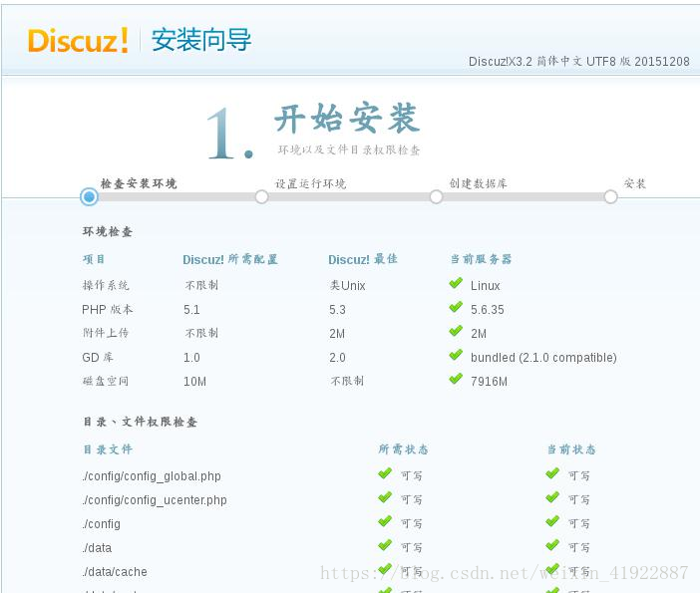This screenshot has width=700, height=593.
Task: Click the Discuz! 最佳 column header
Action: pyautogui.click(x=363, y=259)
